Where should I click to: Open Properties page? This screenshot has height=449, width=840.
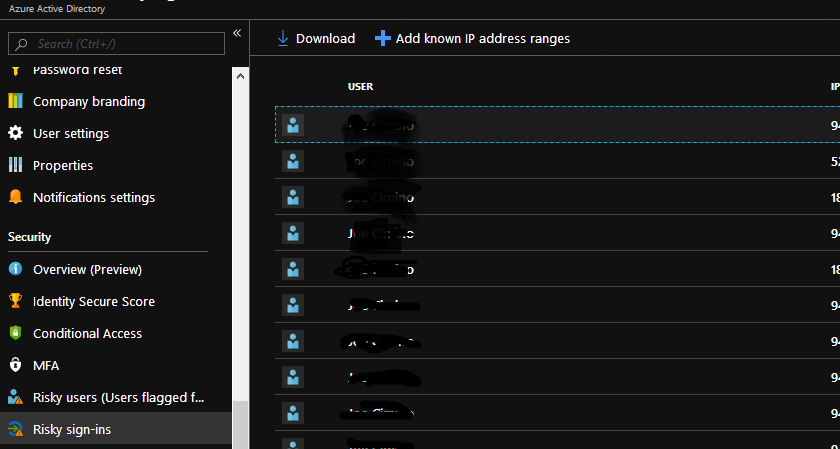coord(63,166)
